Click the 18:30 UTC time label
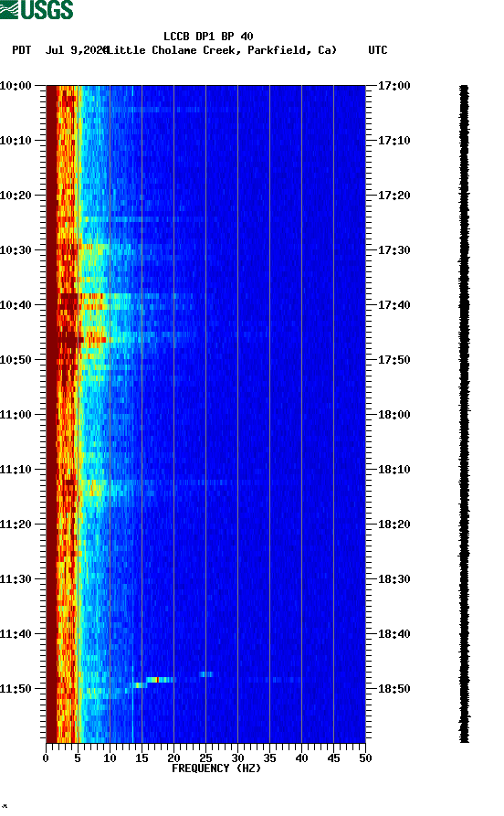This screenshot has height=816, width=504. (394, 579)
